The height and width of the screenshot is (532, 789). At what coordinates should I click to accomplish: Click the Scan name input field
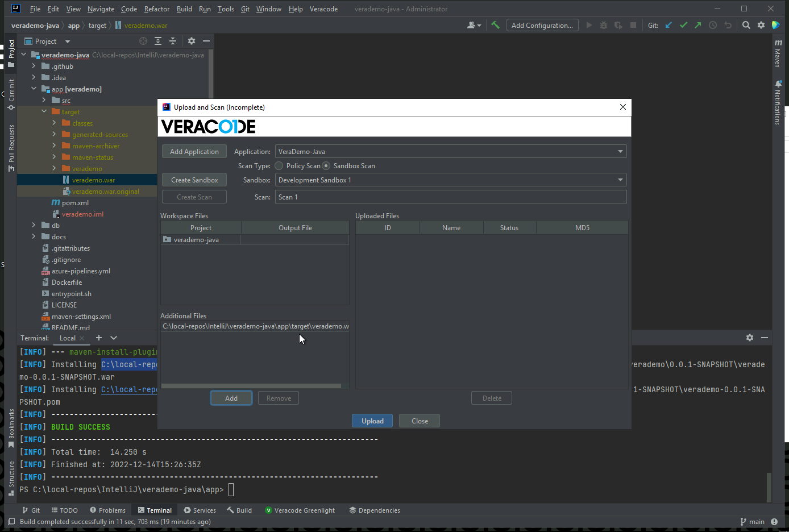click(x=451, y=197)
